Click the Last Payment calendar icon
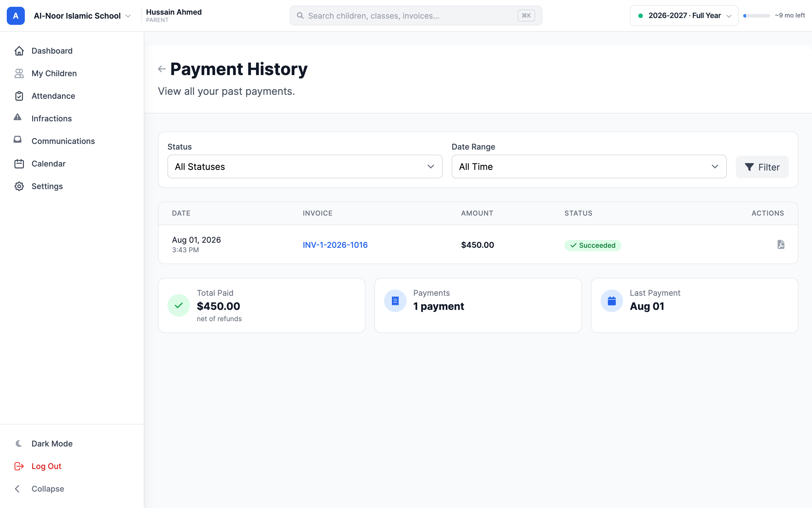This screenshot has height=508, width=812. (612, 301)
